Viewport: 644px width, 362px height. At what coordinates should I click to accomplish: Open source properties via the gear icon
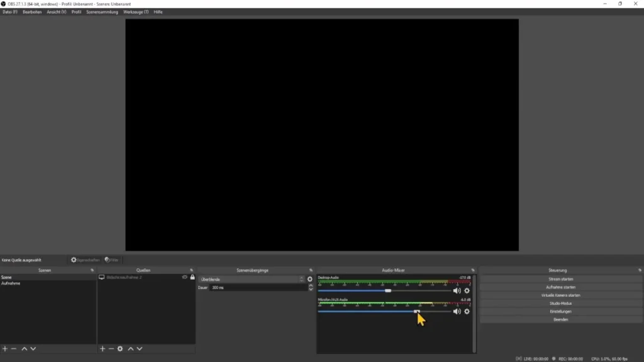click(x=120, y=349)
